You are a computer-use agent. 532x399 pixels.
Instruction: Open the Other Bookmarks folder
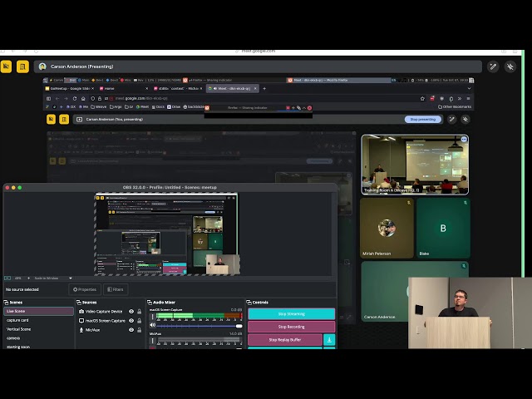pyautogui.click(x=455, y=107)
